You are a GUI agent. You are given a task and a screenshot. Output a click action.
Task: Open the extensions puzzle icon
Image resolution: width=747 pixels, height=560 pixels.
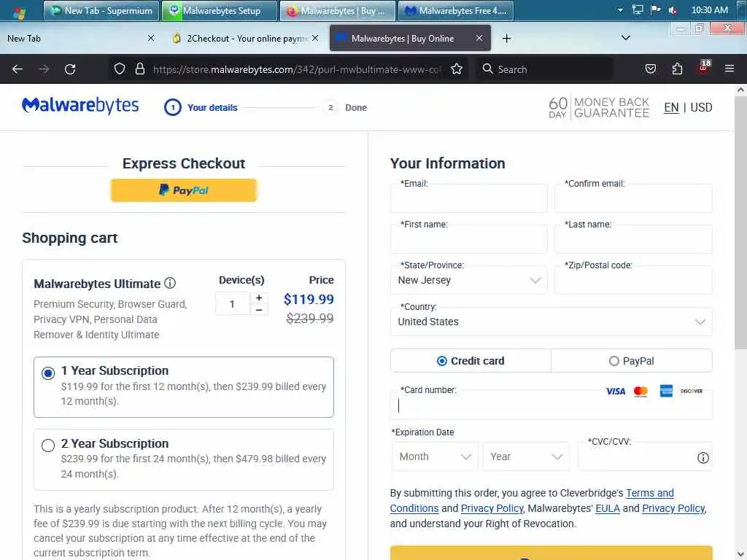click(x=677, y=69)
